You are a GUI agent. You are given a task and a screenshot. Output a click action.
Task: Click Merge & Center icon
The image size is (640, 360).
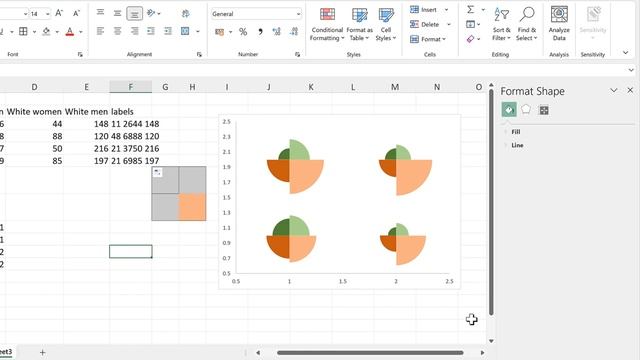coord(185,31)
